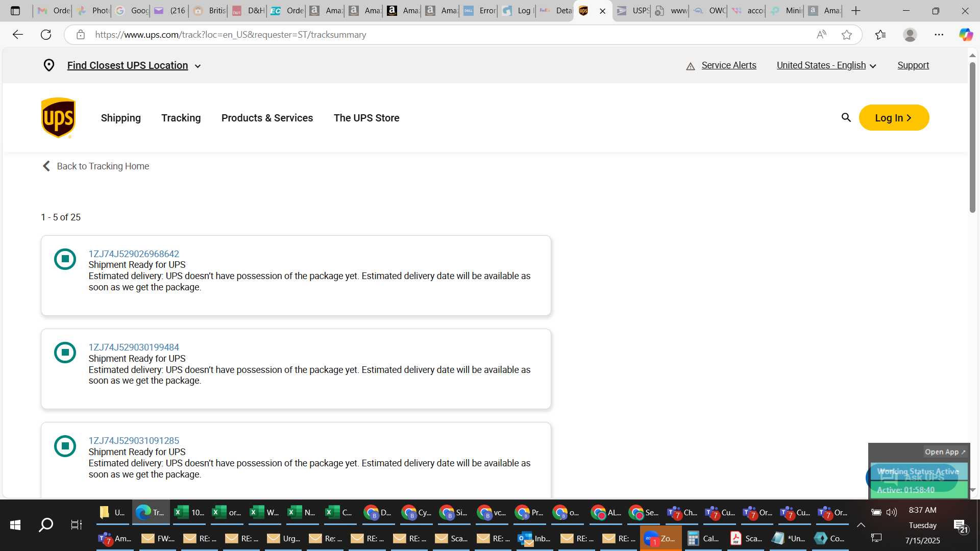Viewport: 980px width, 551px height.
Task: Open the Shipping menu
Action: tap(121, 118)
